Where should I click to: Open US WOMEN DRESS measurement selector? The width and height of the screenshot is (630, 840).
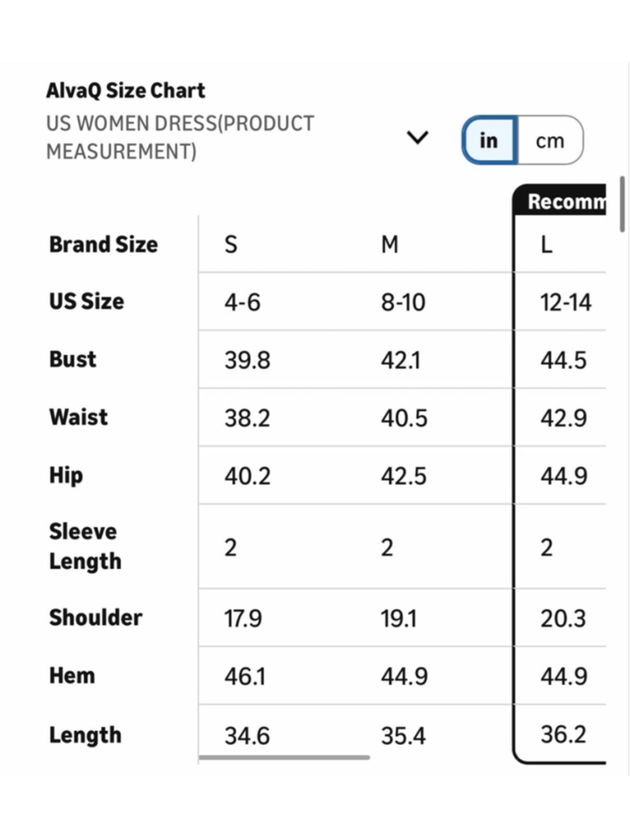tap(180, 137)
